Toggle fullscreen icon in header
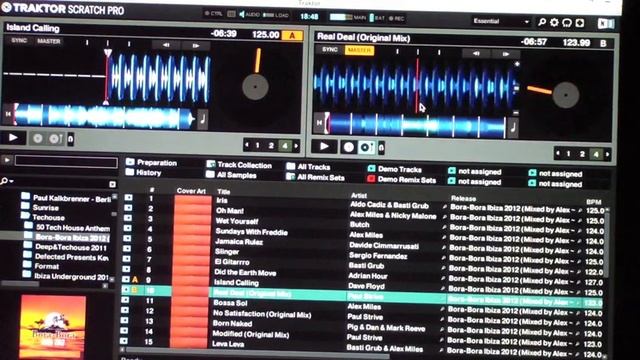The image size is (640, 360). 580,23
